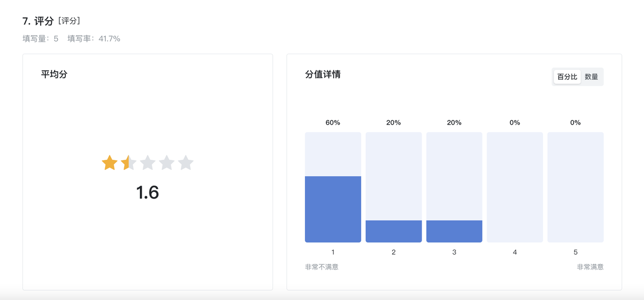The width and height of the screenshot is (644, 300).
Task: Click the 填写率 41.7% text
Action: coord(94,38)
